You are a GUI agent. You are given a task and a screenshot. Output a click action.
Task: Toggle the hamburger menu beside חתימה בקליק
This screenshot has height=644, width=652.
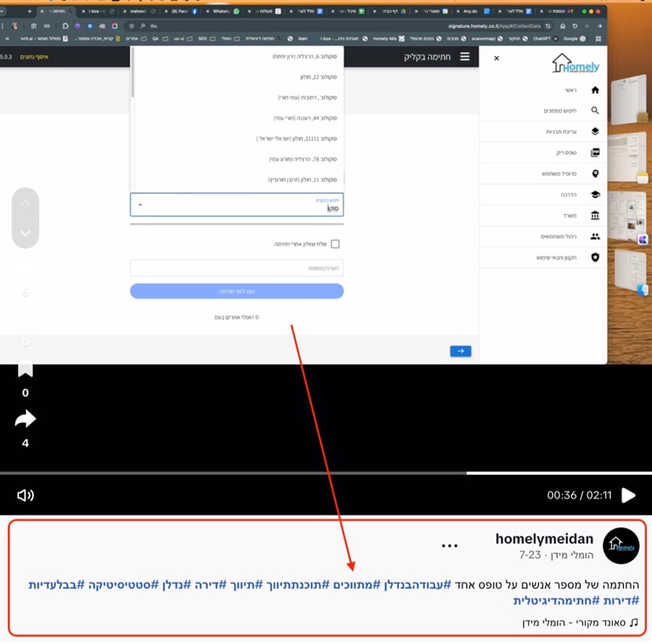pos(464,57)
